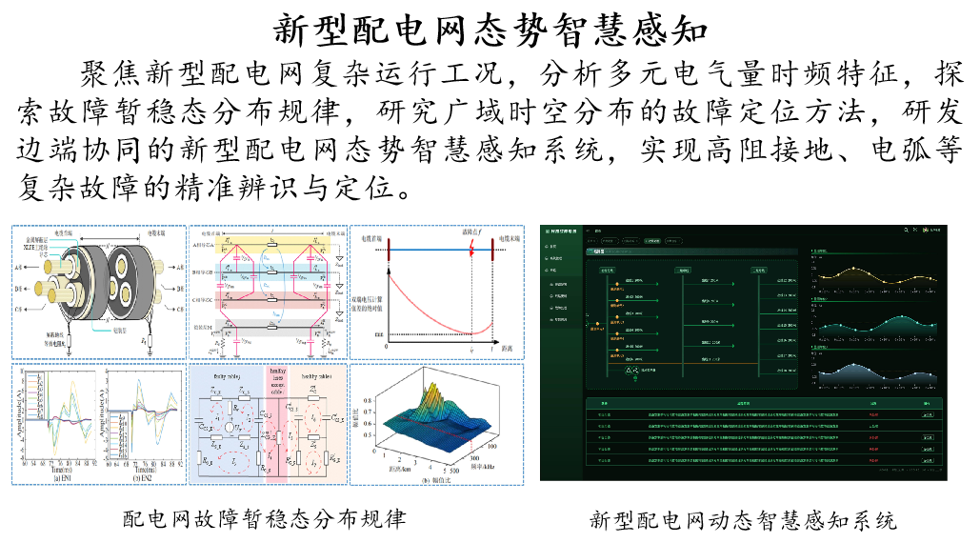Click the action button in first table row
980x543 pixels.
pos(927,414)
